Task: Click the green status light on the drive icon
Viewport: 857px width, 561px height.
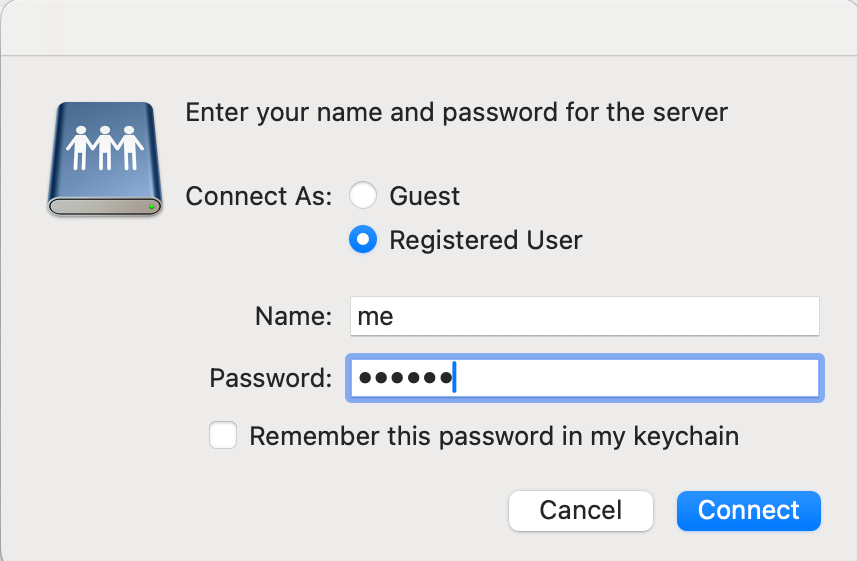Action: pos(151,207)
